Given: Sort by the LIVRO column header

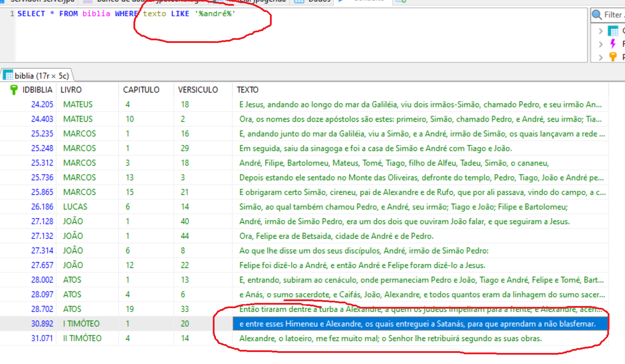Looking at the screenshot, I should pyautogui.click(x=71, y=90).
